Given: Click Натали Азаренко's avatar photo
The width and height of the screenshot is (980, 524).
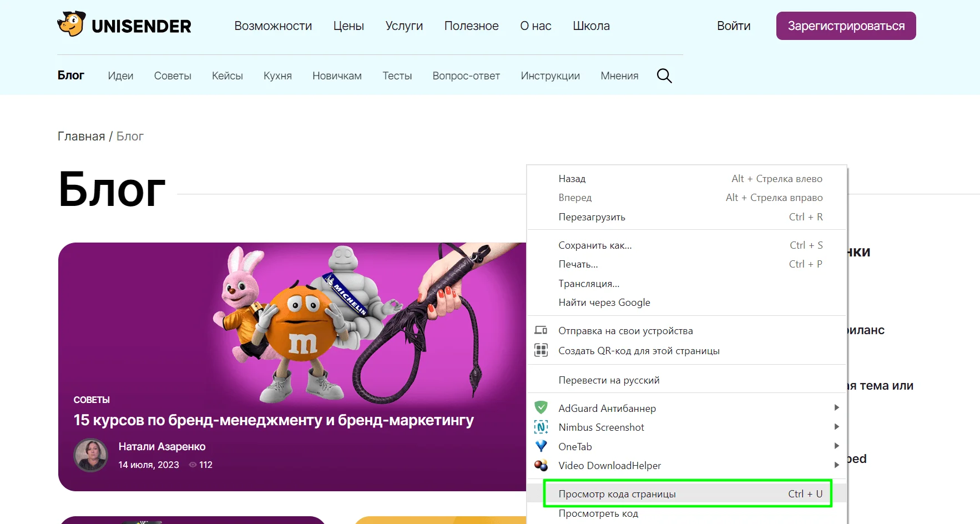Looking at the screenshot, I should point(91,455).
